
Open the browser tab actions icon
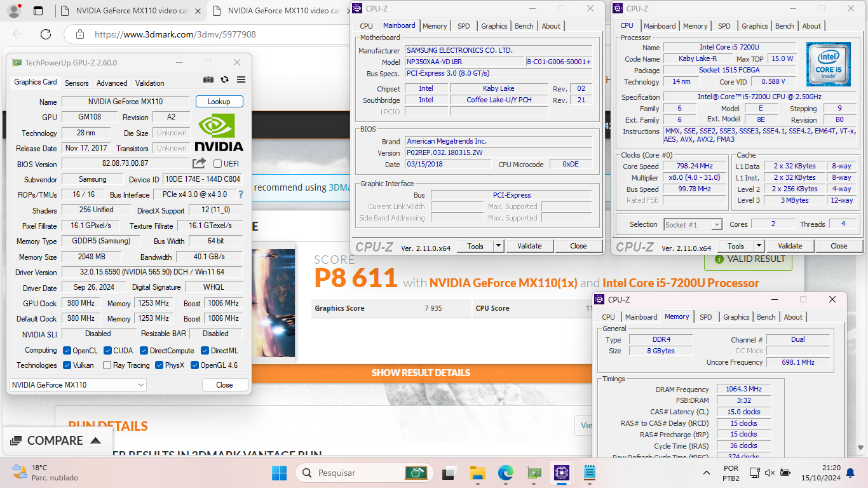point(38,11)
